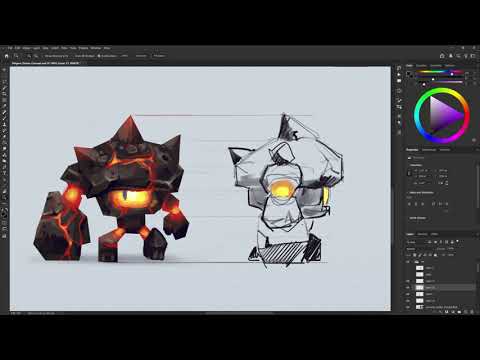Click the foreground color swatch in Color panel
Image resolution: width=480 pixels, height=360 pixels.
tap(408, 73)
